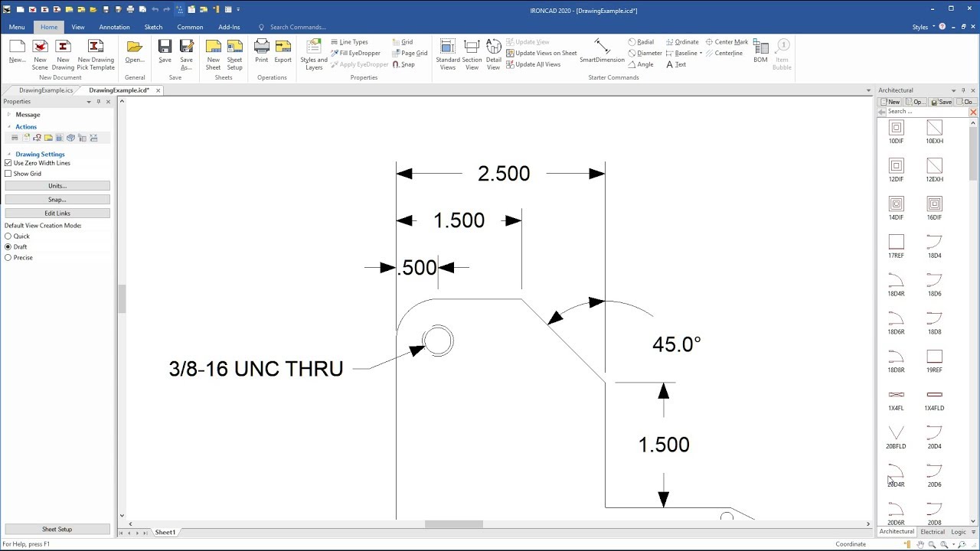Open Line Types properties

349,42
